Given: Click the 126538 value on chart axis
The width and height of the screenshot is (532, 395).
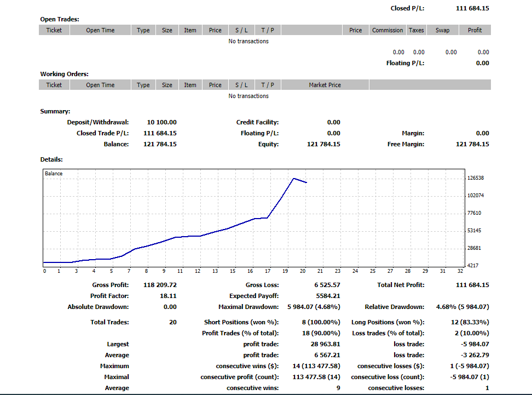Looking at the screenshot, I should click(x=476, y=178).
